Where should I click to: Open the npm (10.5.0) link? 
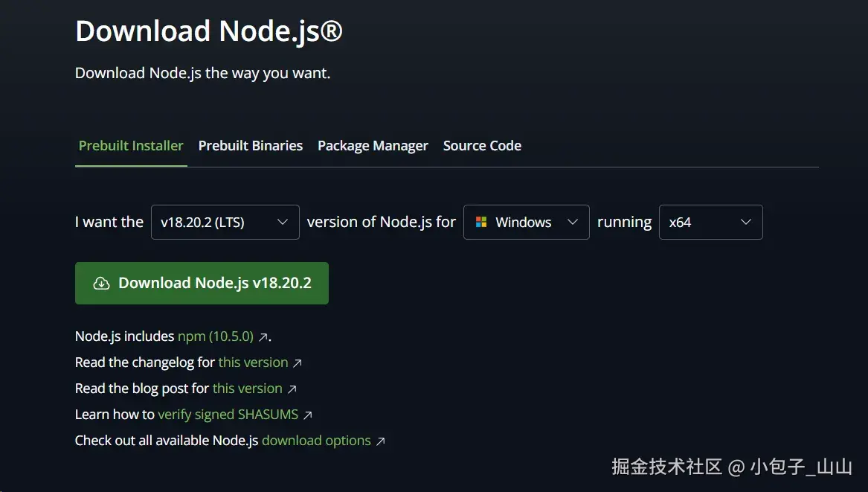pyautogui.click(x=216, y=336)
